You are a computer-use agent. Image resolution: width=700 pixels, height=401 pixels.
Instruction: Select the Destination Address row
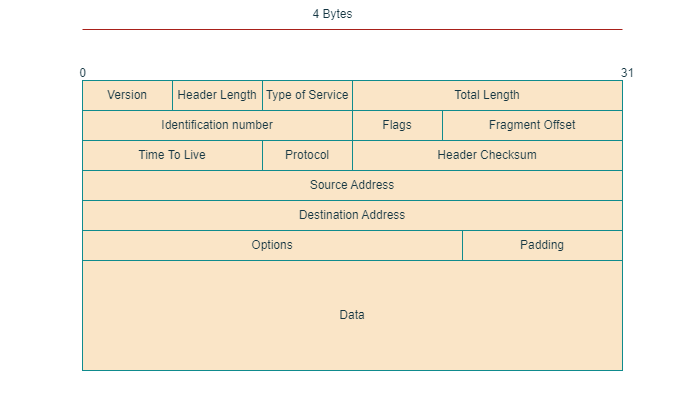(352, 215)
